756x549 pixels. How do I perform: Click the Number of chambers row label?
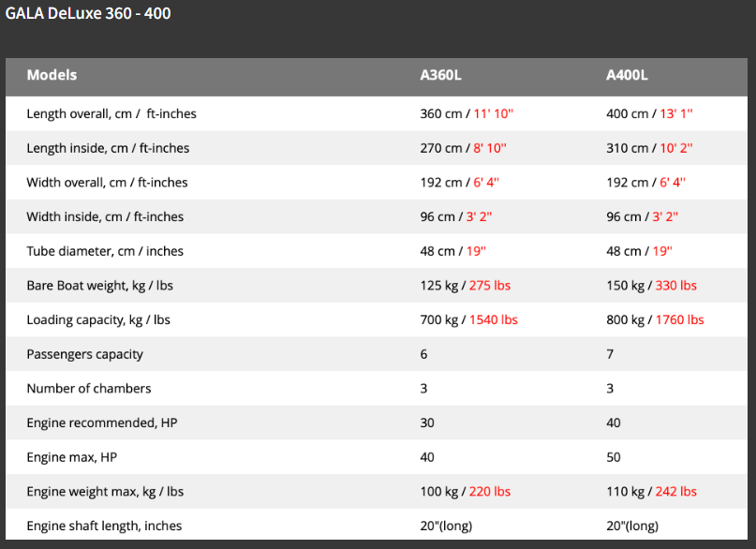tap(88, 388)
